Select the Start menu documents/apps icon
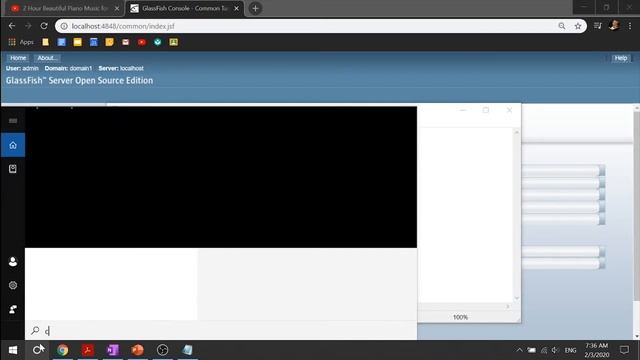The height and width of the screenshot is (360, 640). click(x=13, y=169)
